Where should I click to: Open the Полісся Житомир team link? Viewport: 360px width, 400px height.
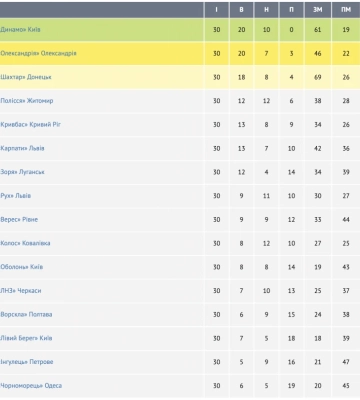(x=27, y=101)
